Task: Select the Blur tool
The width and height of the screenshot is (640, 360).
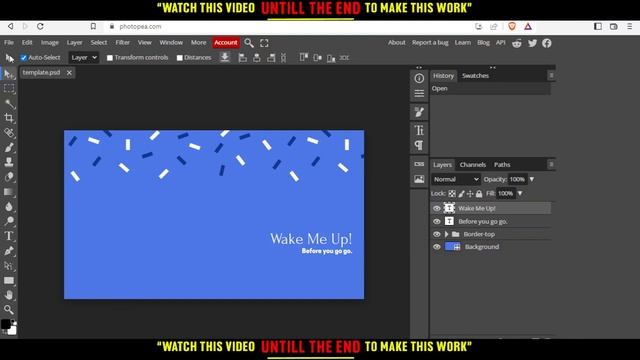Action: 9,206
